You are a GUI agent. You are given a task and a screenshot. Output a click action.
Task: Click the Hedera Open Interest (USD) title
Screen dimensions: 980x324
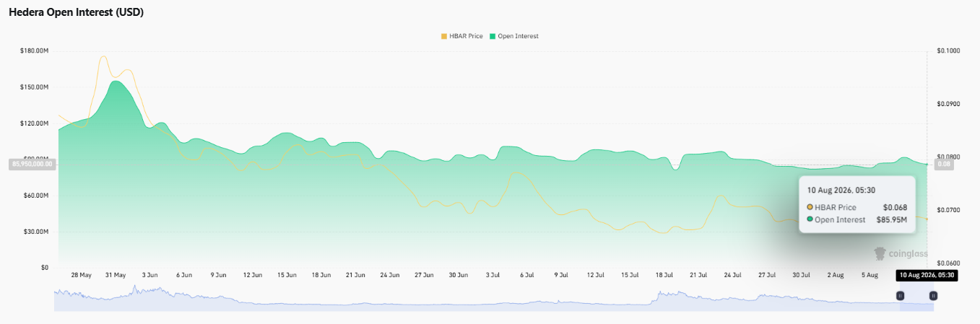76,12
